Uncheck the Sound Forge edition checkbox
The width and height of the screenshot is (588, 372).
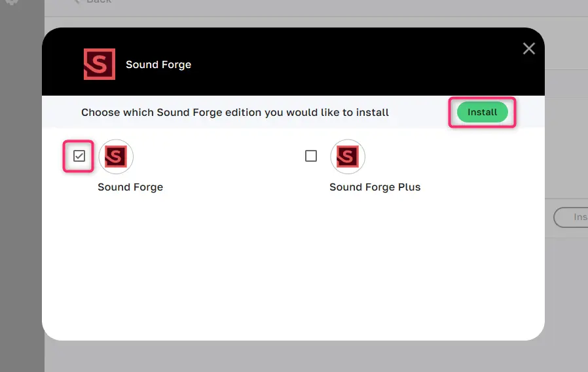tap(79, 156)
